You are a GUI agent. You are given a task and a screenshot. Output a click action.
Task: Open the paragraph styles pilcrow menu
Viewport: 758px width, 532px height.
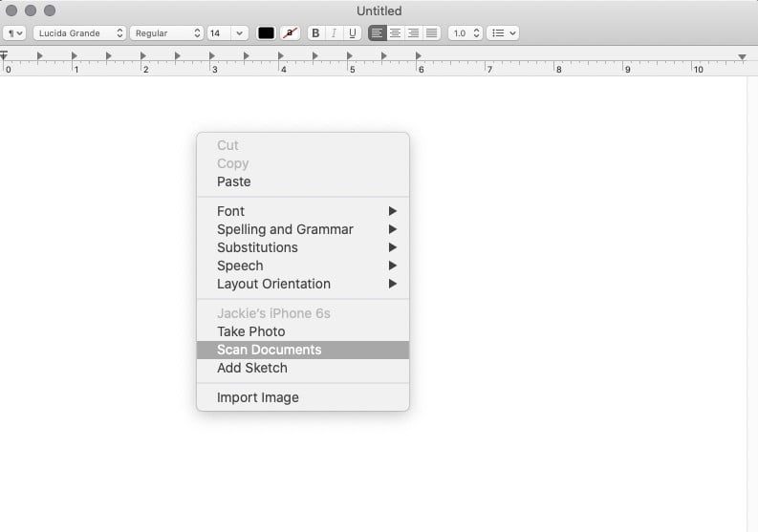(13, 32)
